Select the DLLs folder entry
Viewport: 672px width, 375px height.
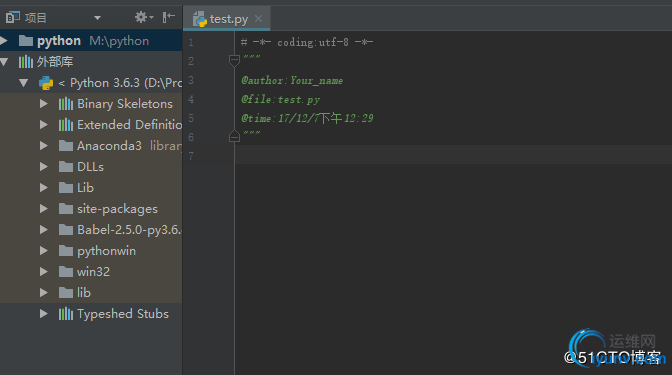[91, 167]
